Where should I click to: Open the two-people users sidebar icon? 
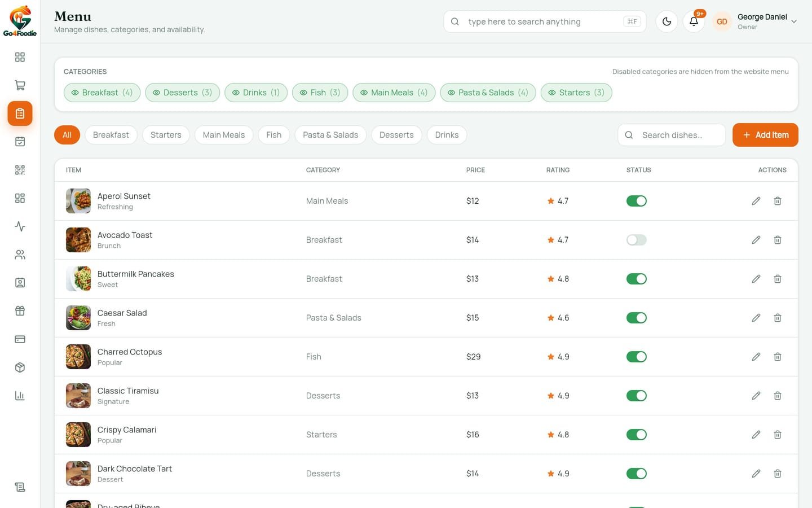[x=20, y=255]
